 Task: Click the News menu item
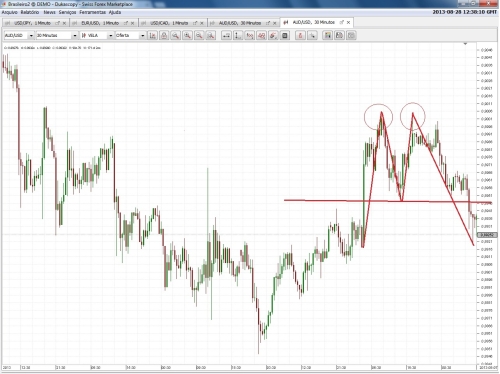(x=49, y=12)
